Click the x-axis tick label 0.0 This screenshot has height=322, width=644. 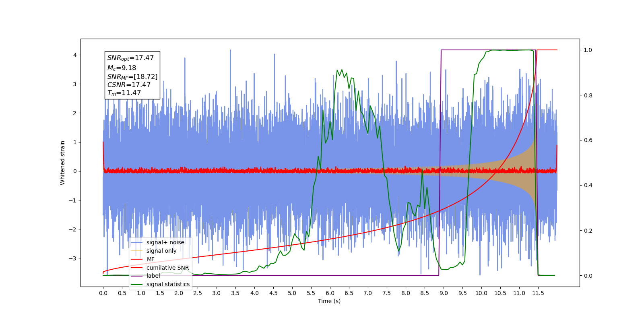click(x=103, y=293)
